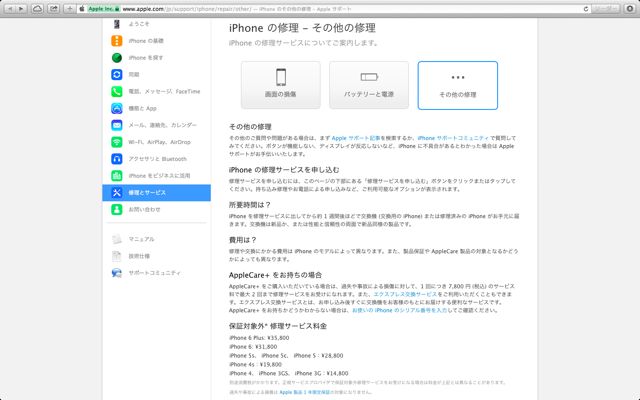Viewport: 640px width, 400px height.
Task: Open the orange iPhone の基礎 sidebar icon
Action: click(x=117, y=41)
